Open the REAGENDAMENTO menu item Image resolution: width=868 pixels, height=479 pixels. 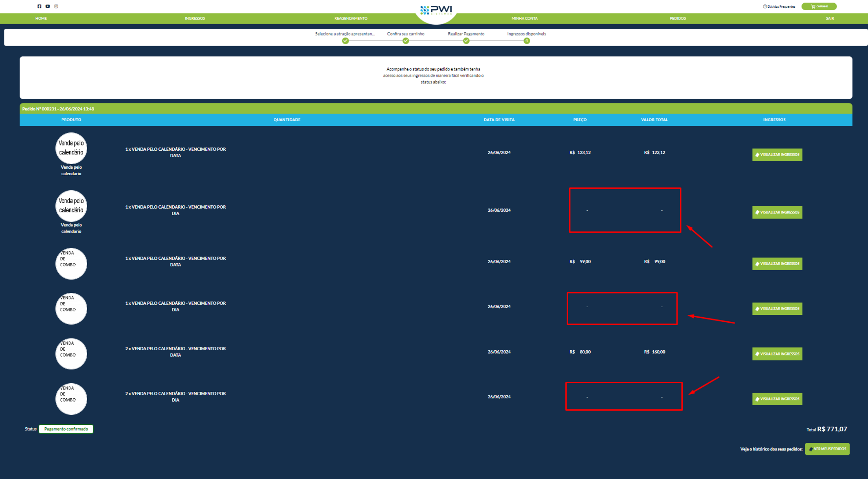pos(351,18)
